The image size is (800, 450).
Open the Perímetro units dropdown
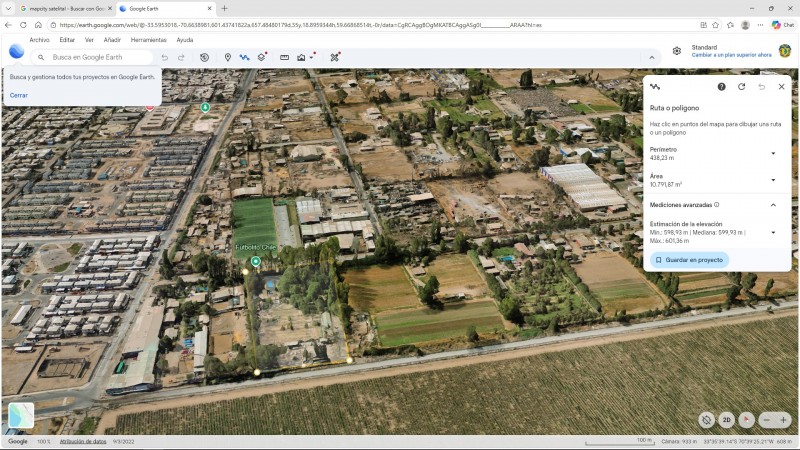click(x=773, y=154)
